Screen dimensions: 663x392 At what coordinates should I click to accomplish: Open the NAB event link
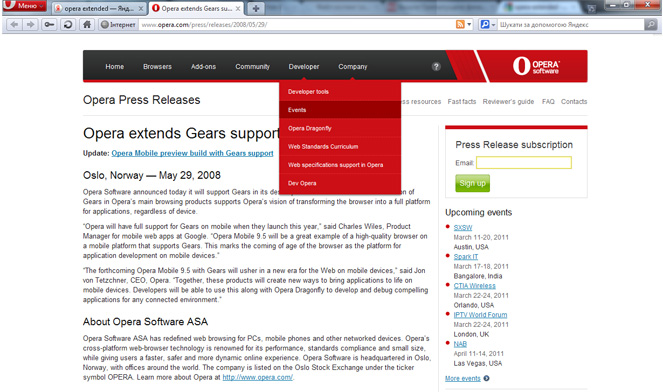(x=460, y=344)
